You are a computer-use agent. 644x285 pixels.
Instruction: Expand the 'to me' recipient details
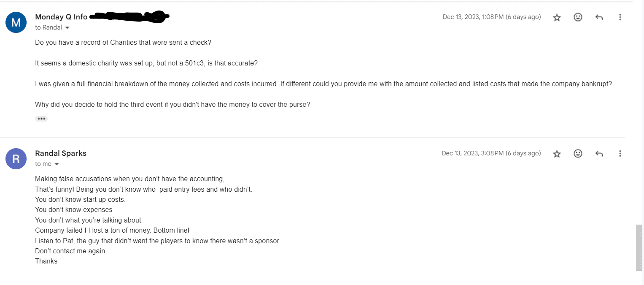click(x=57, y=164)
